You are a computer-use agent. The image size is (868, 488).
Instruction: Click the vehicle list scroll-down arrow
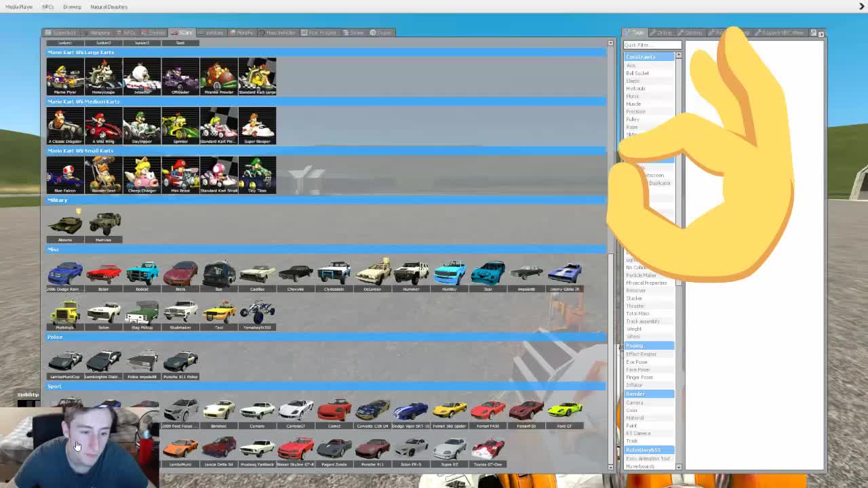click(610, 467)
